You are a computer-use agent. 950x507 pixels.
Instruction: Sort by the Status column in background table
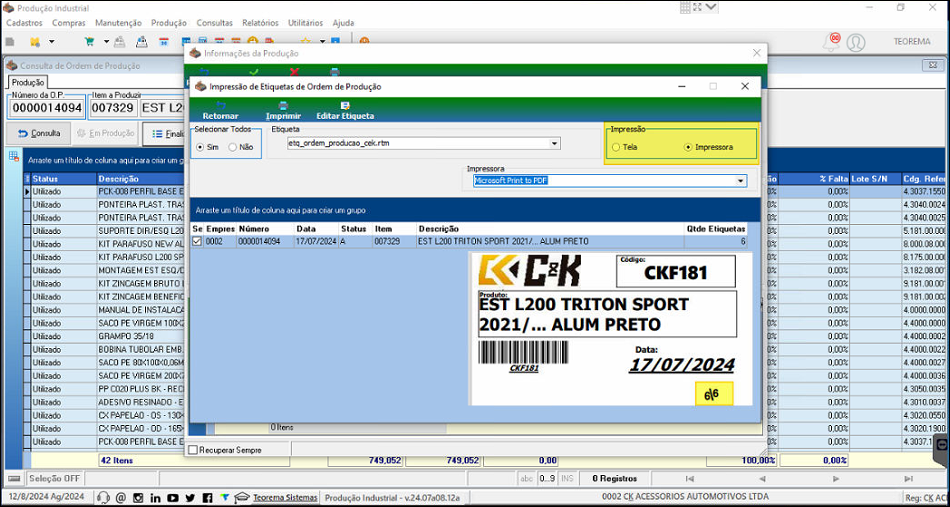[64, 179]
